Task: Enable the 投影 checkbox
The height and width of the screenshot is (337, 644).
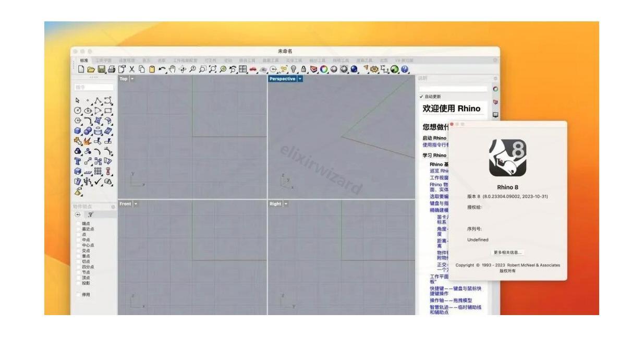Action: click(x=79, y=283)
